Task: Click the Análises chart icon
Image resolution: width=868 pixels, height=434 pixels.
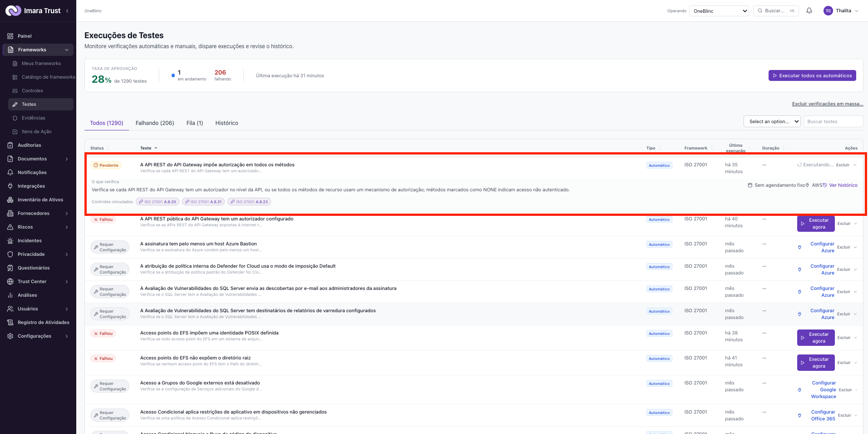Action: point(10,295)
